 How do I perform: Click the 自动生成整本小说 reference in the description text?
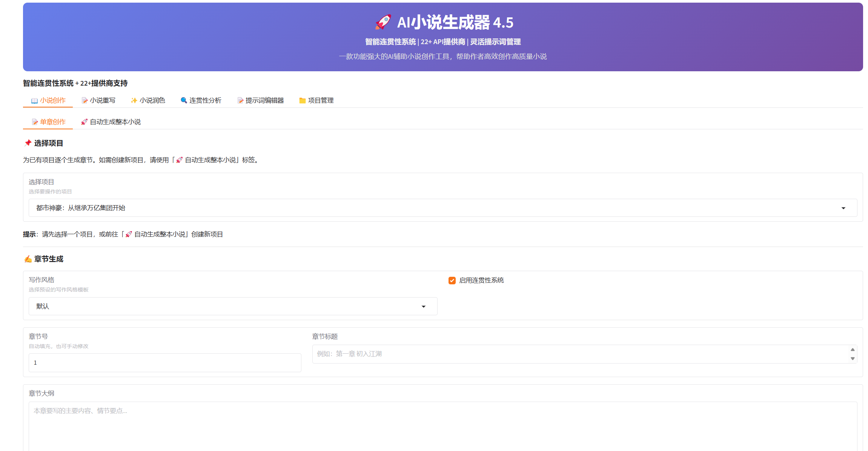tap(210, 160)
